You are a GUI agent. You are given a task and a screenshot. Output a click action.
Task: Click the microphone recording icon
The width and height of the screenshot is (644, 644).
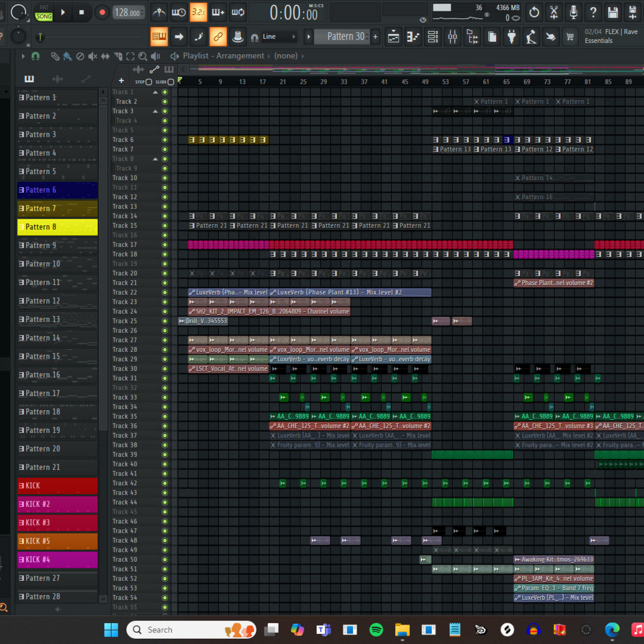pyautogui.click(x=573, y=13)
